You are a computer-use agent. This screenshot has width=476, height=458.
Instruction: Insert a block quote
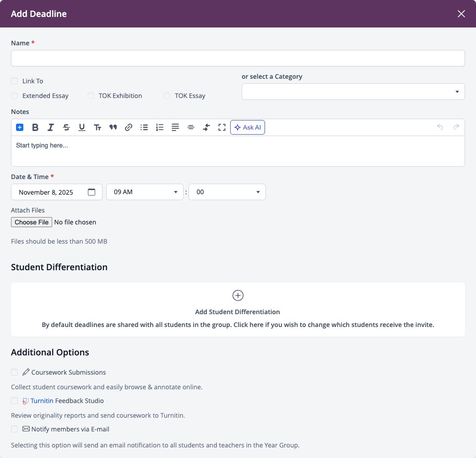113,127
